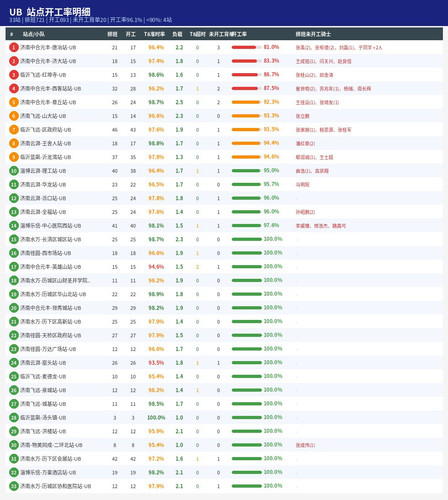Click the green rank 20 badge

coord(14,308)
